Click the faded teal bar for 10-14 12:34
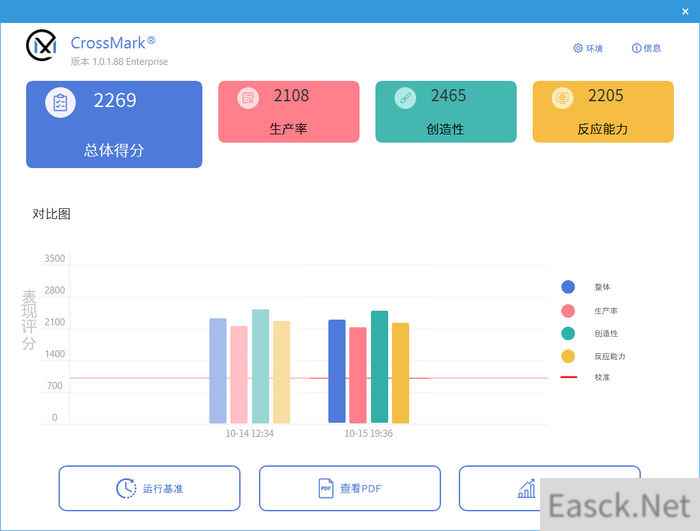Screen dimensions: 700x531 tap(260, 366)
